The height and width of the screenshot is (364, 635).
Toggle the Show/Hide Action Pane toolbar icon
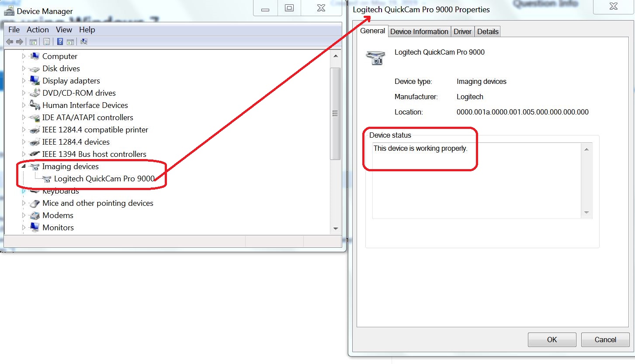(x=70, y=42)
